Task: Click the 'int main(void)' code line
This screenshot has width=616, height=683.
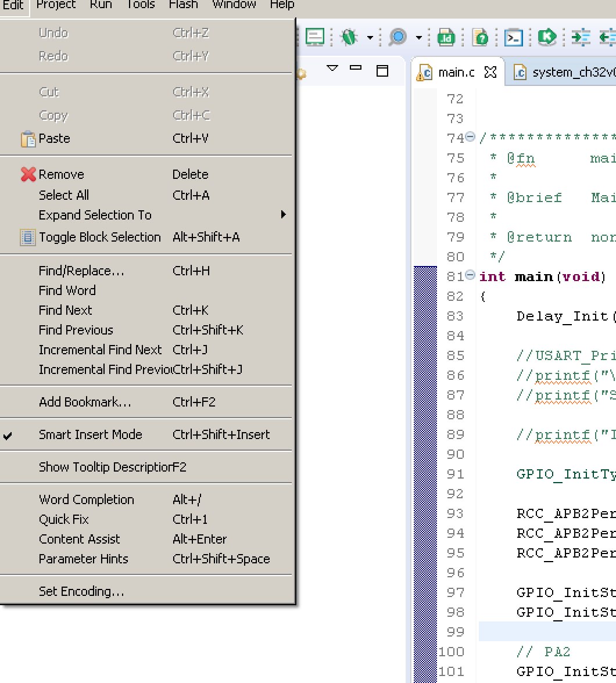Action: coord(542,277)
